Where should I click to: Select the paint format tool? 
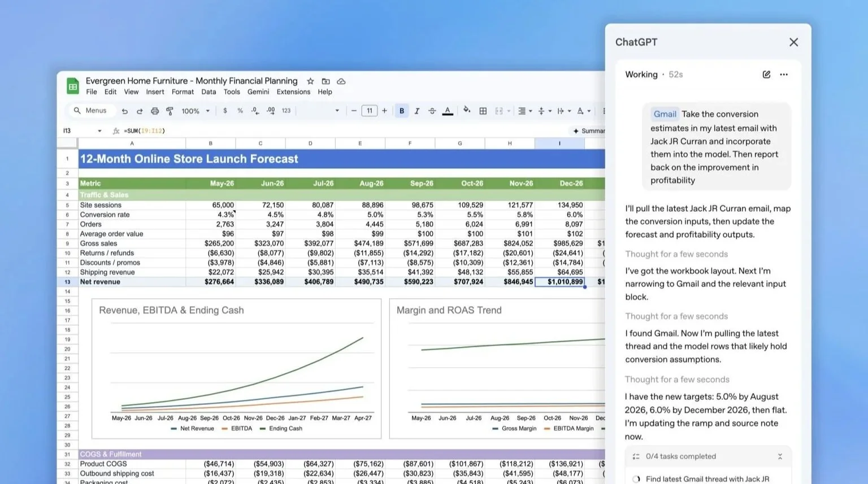[170, 111]
